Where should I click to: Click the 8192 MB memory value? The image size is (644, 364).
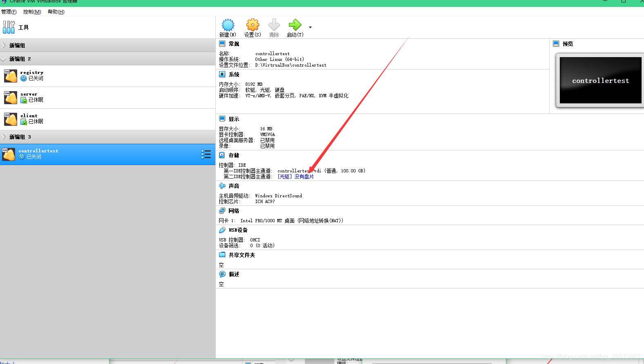254,84
